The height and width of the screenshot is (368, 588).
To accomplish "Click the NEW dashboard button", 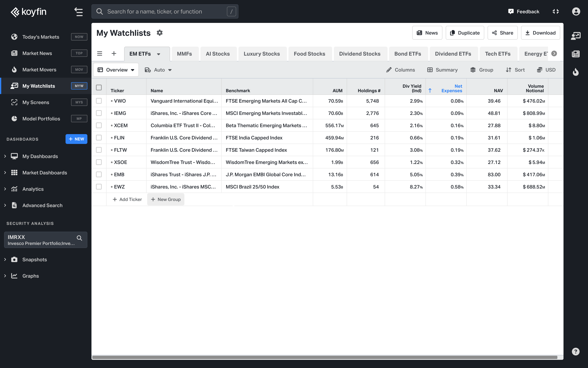I will (x=76, y=139).
